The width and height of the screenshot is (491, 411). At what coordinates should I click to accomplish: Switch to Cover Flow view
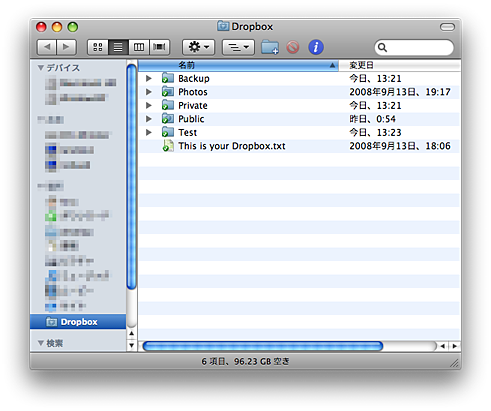point(159,47)
